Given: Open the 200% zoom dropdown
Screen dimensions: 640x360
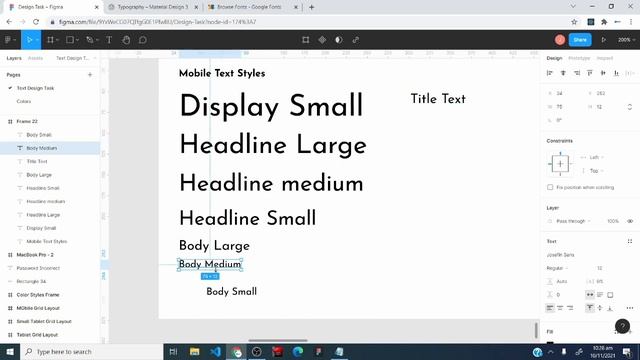Looking at the screenshot, I should point(626,40).
